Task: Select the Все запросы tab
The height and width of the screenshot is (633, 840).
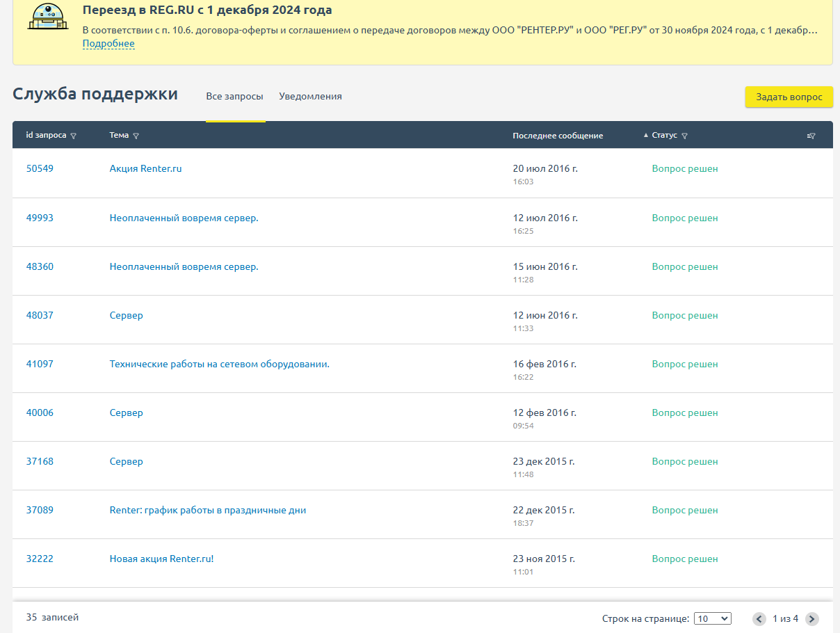Action: pos(234,97)
